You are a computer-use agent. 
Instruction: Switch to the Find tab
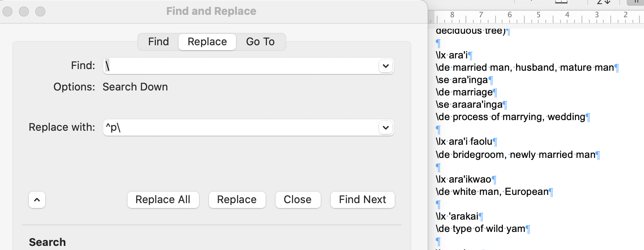[158, 42]
